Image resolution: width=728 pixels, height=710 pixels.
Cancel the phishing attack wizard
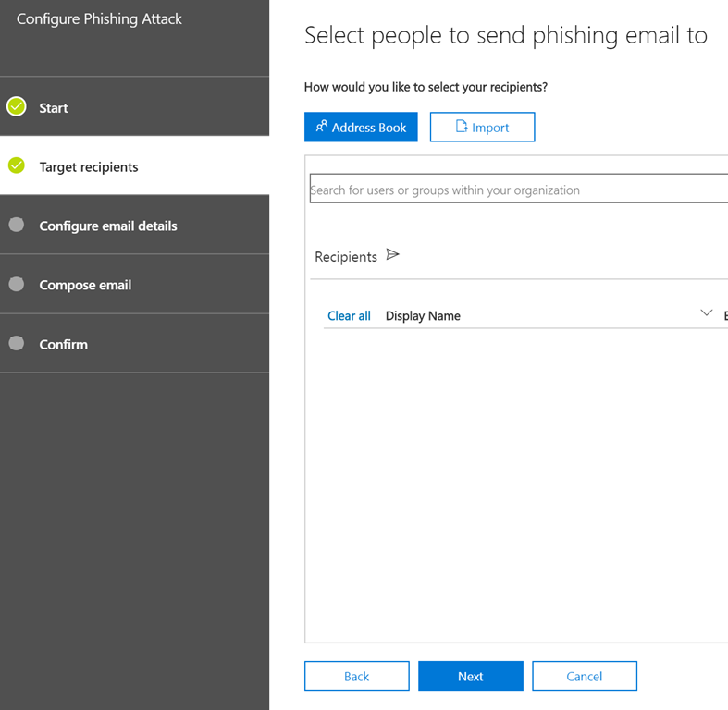(x=584, y=676)
